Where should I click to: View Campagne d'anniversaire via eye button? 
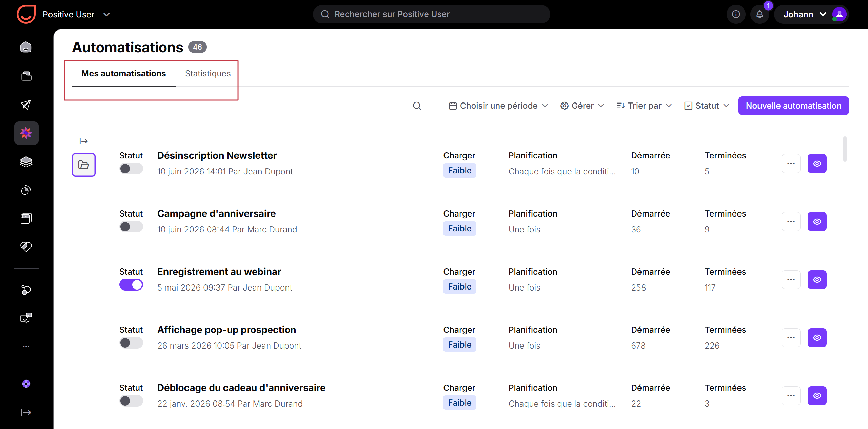[817, 222]
